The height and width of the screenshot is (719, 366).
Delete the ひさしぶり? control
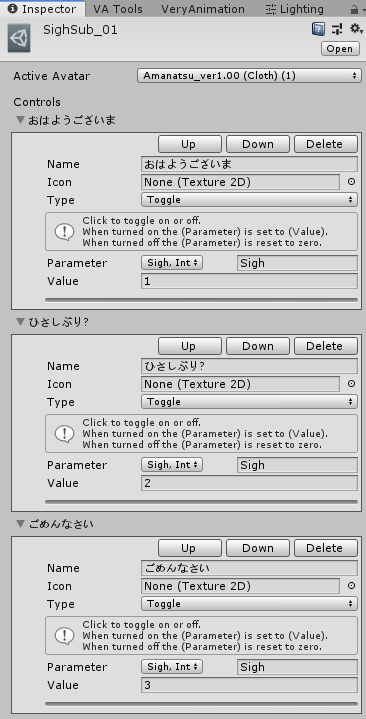(x=326, y=346)
